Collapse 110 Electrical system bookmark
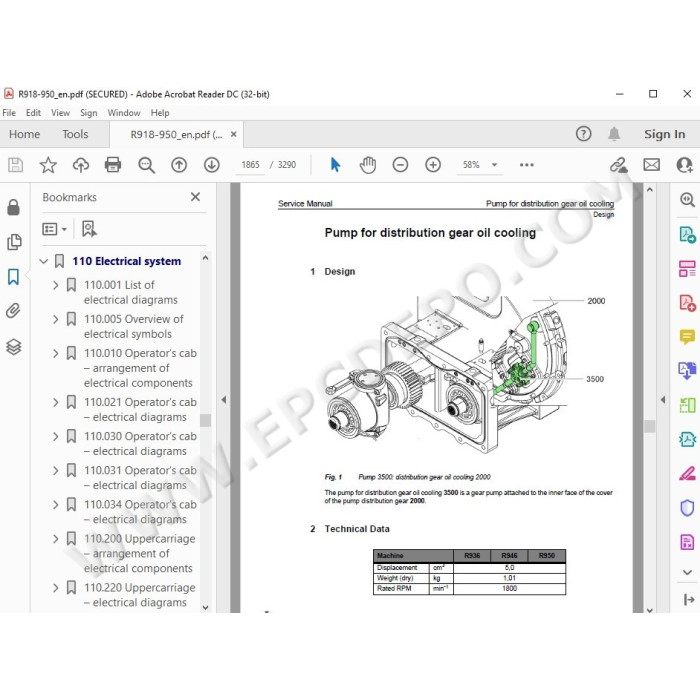 click(43, 261)
